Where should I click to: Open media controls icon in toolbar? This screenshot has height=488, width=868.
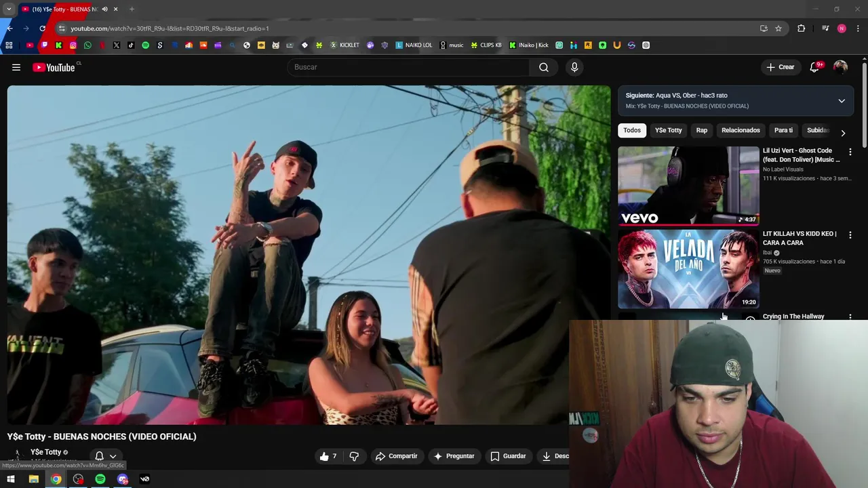pyautogui.click(x=825, y=28)
